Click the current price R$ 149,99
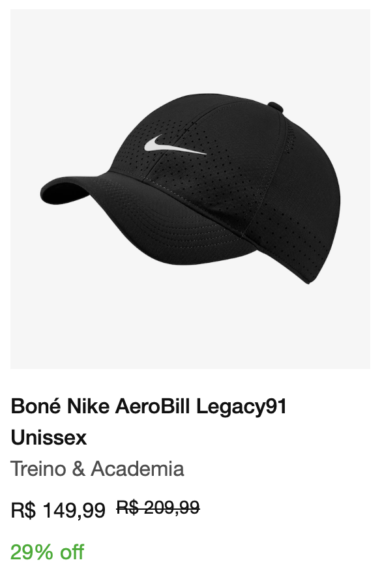Image resolution: width=382 pixels, height=588 pixels. 58,510
